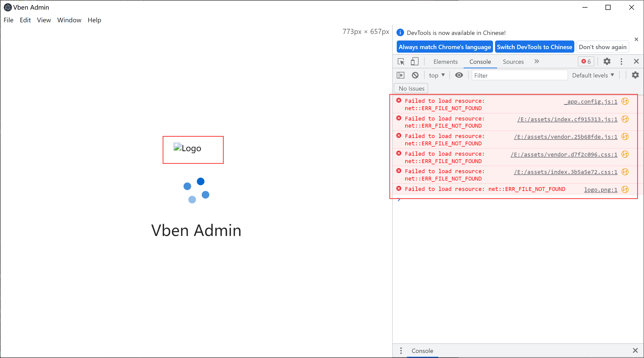
Task: Show the console sidebar panel icon
Action: pos(401,75)
